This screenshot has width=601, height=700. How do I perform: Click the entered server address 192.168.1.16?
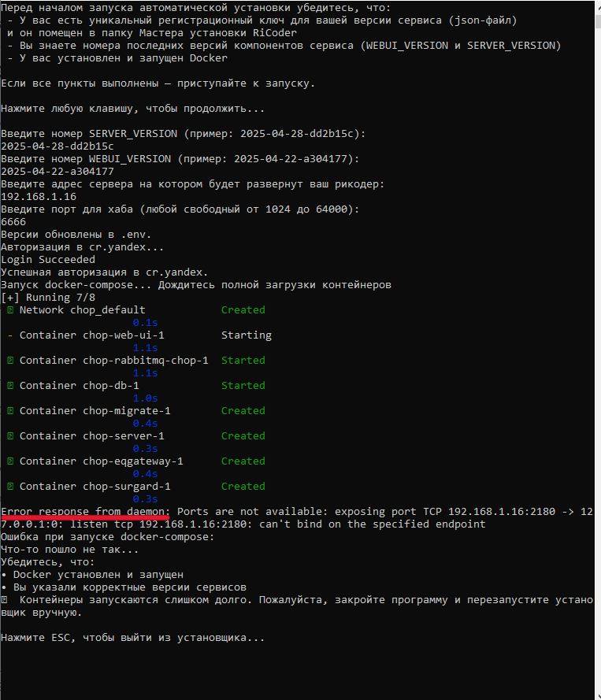click(x=39, y=197)
